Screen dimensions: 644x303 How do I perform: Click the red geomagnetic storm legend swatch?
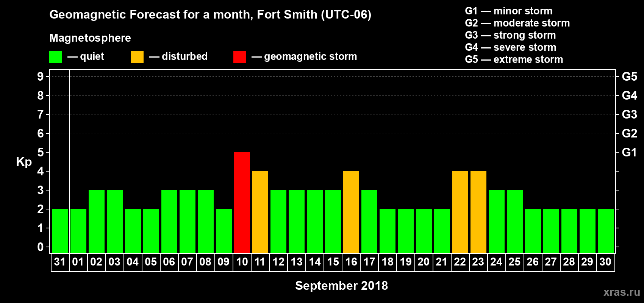(239, 57)
